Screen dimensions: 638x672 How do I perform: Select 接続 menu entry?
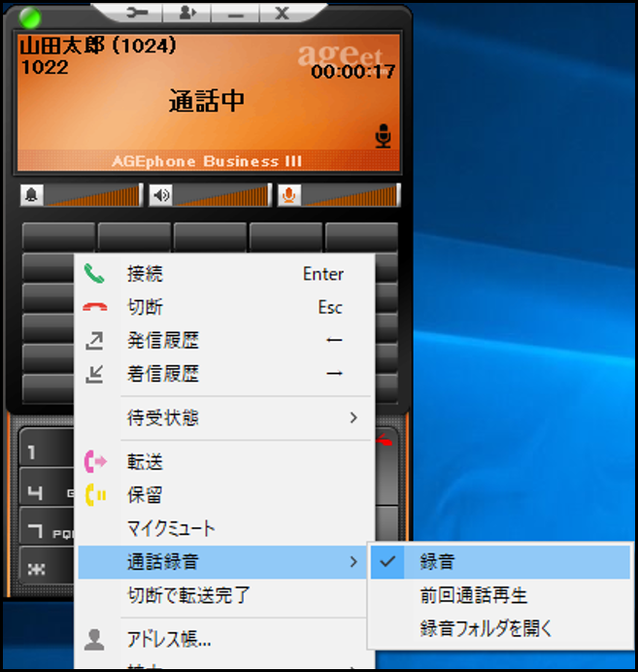click(x=224, y=274)
